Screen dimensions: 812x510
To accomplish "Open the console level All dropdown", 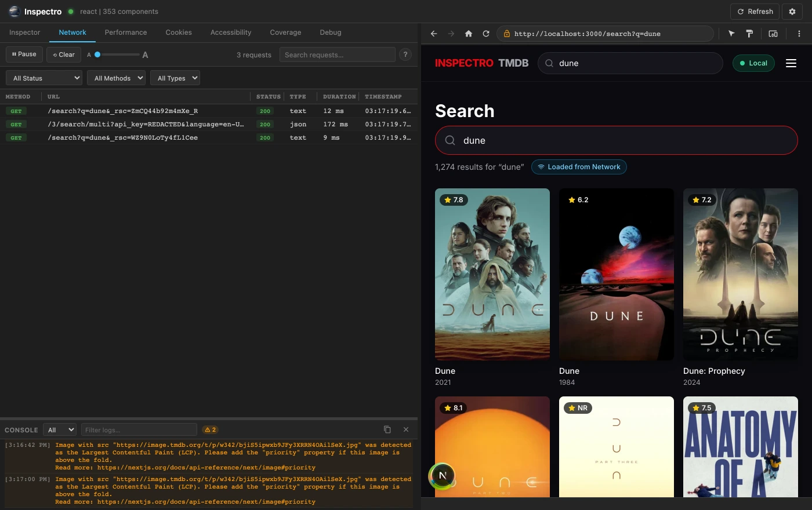I will coord(60,429).
